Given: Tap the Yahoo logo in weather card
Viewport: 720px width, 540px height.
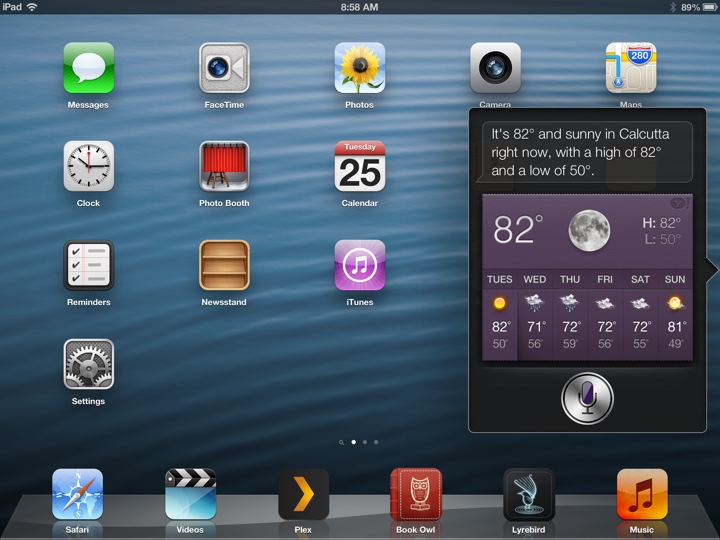Looking at the screenshot, I should pos(680,203).
